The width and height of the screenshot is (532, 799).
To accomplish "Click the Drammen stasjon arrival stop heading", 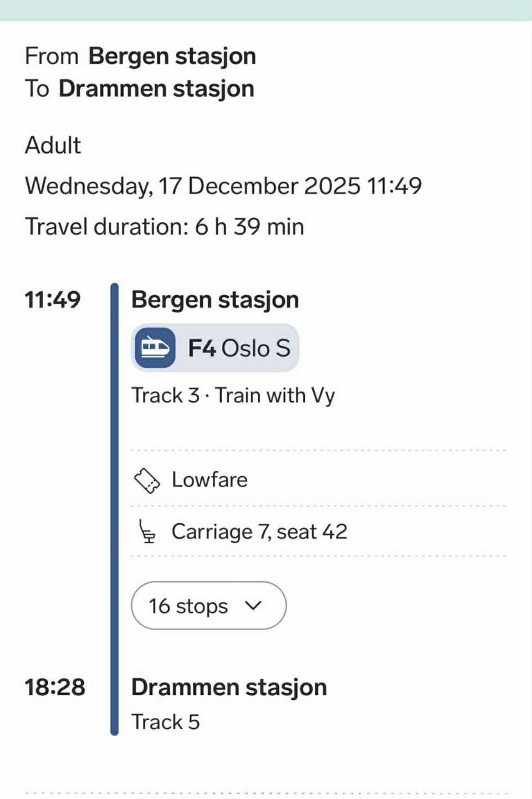I will (229, 687).
